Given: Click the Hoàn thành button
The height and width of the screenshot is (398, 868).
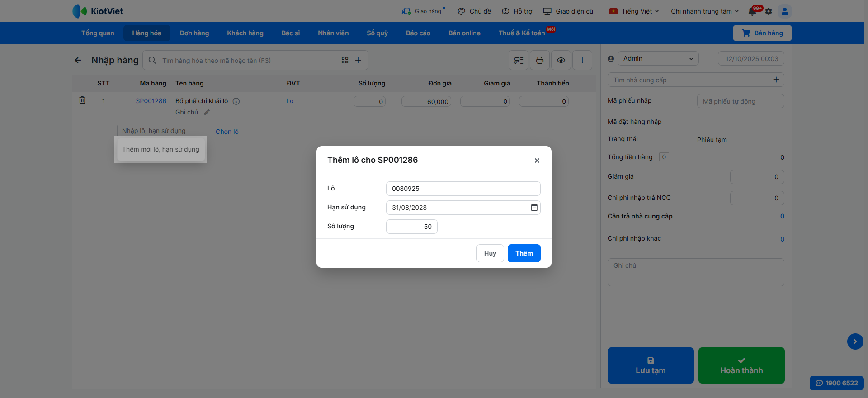Looking at the screenshot, I should click(741, 365).
